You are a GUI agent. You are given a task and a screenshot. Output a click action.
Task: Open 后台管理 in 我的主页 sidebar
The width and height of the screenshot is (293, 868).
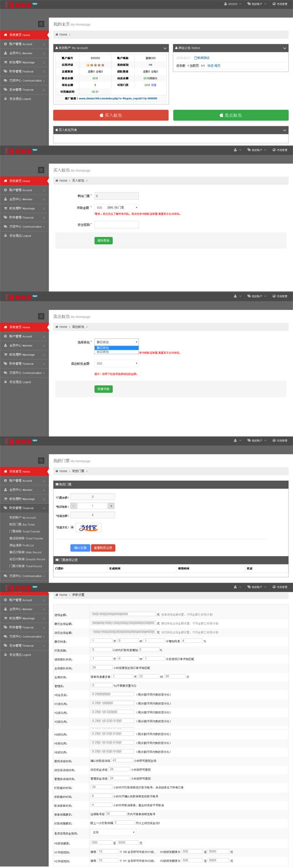[24, 90]
